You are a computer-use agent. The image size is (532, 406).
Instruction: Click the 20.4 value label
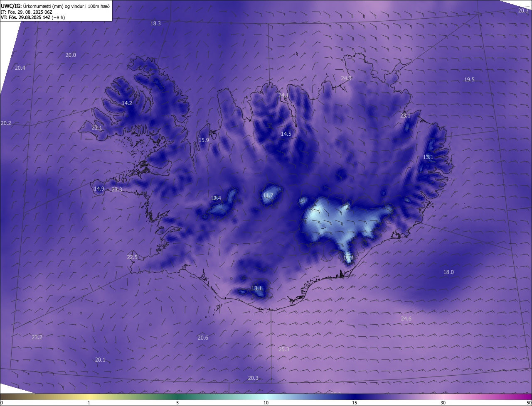[20, 68]
